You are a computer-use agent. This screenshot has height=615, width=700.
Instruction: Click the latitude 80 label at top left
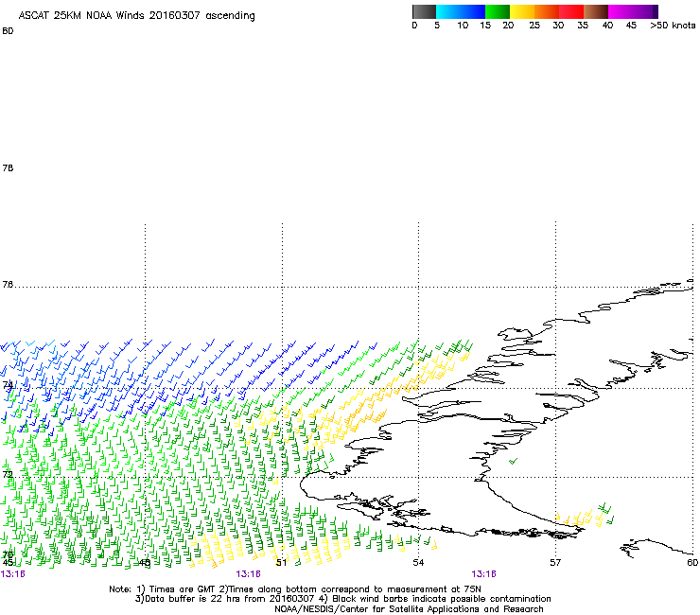[8, 31]
